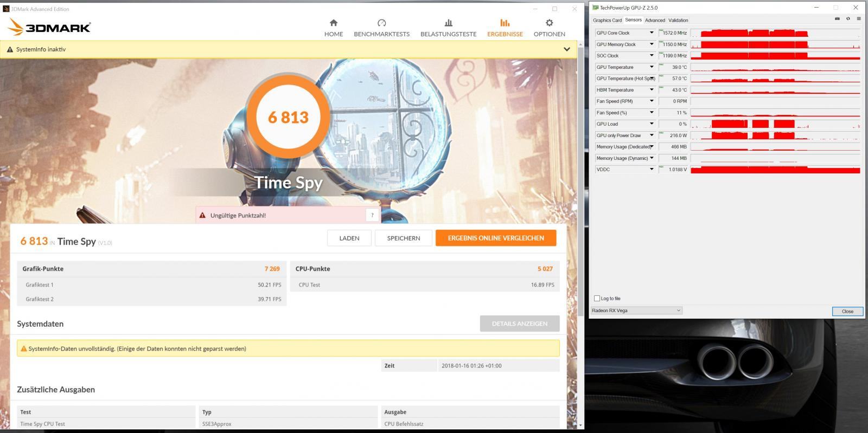Image resolution: width=868 pixels, height=433 pixels.
Task: Click the Grafik-Punkte 7 269 score
Action: [x=272, y=269]
